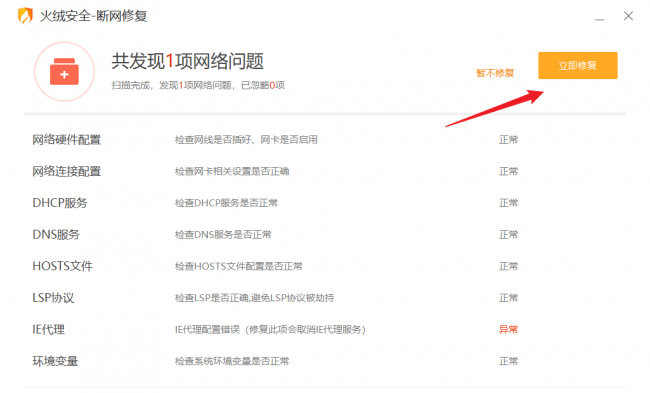Click 正常 status of DNS服务 row

(508, 235)
